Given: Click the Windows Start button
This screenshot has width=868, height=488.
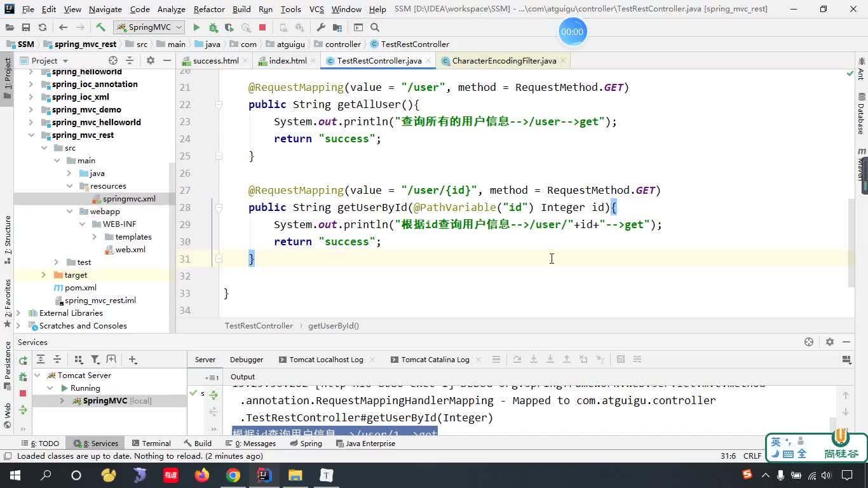Looking at the screenshot, I should [15, 475].
